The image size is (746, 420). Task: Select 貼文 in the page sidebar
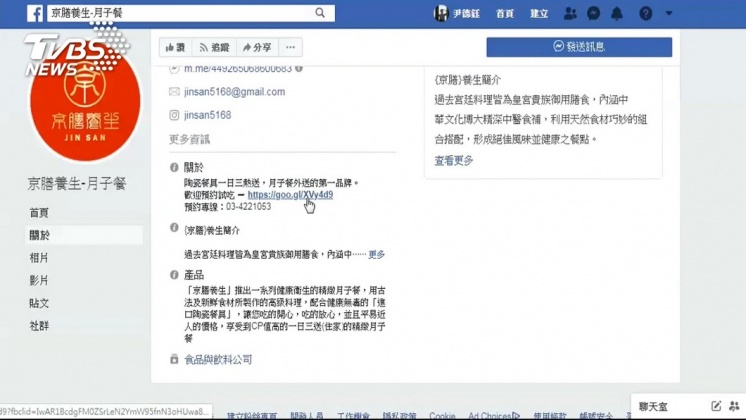[x=39, y=303]
